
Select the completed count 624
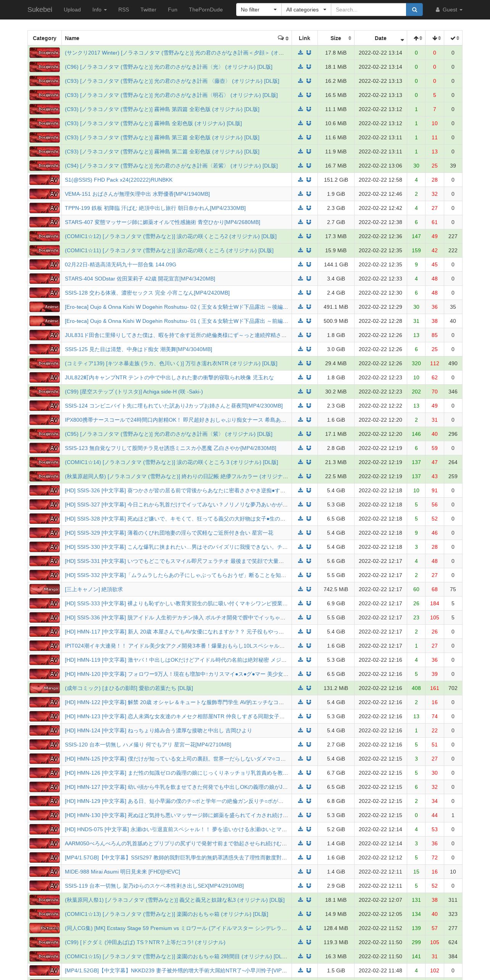coord(453,942)
